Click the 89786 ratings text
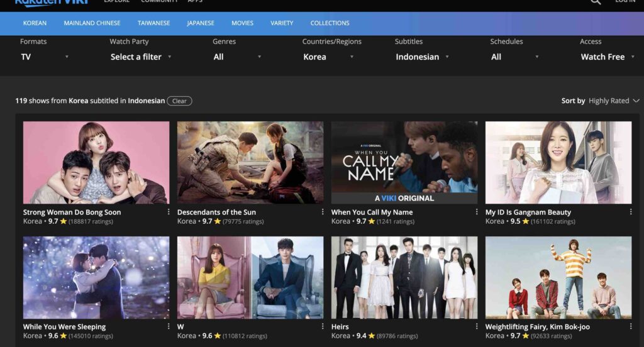644x347 pixels. [x=397, y=336]
